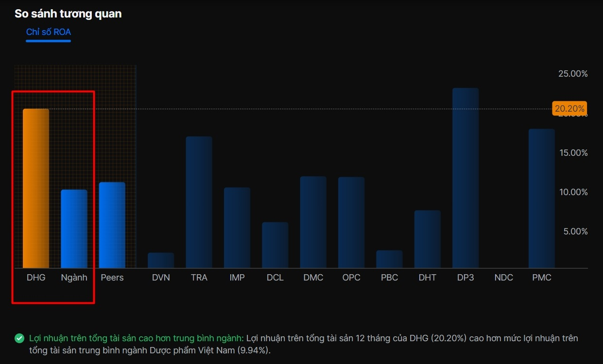Image resolution: width=603 pixels, height=364 pixels.
Task: Click the green ROA summary text
Action: (x=137, y=338)
